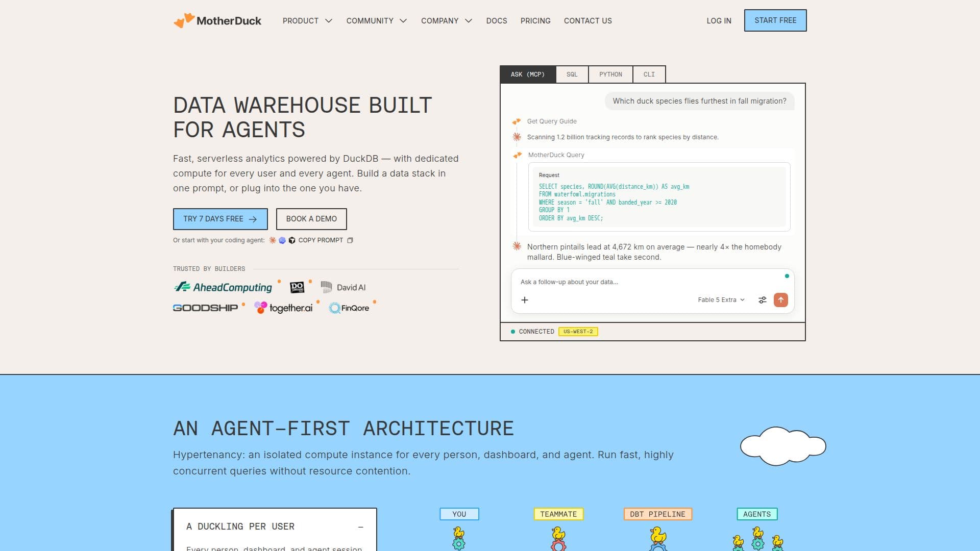Click the David AI logo
Image resolution: width=980 pixels, height=551 pixels.
tap(343, 287)
